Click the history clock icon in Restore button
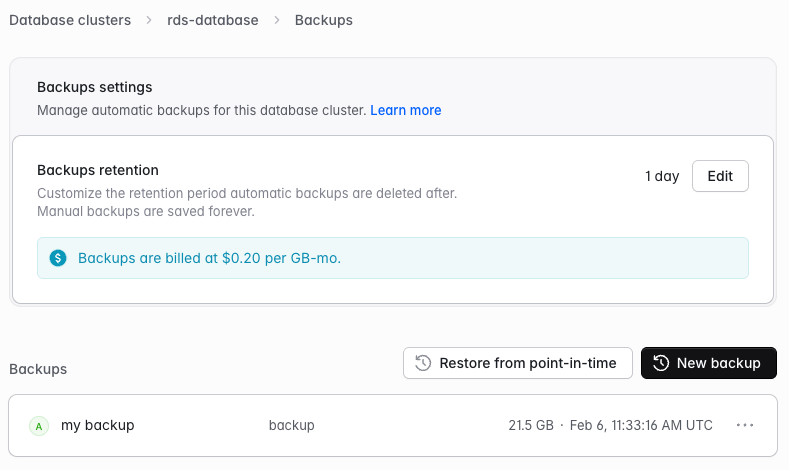Image resolution: width=789 pixels, height=470 pixels. coord(423,363)
